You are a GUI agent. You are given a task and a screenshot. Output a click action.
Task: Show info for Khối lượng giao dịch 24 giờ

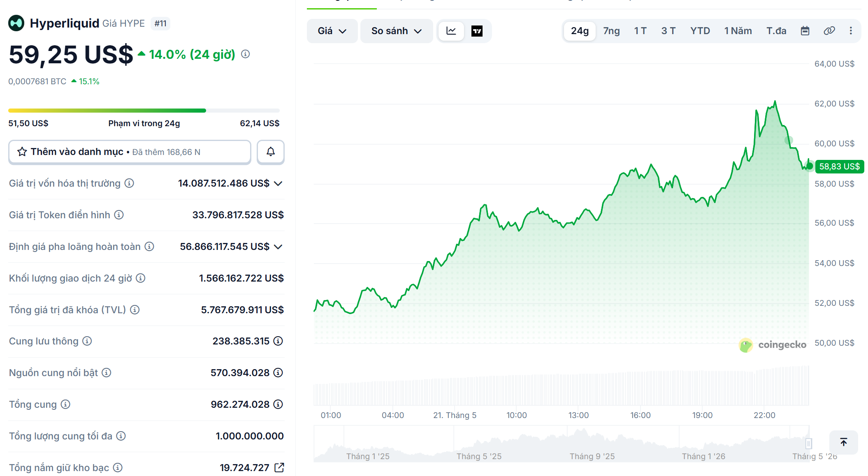point(141,278)
